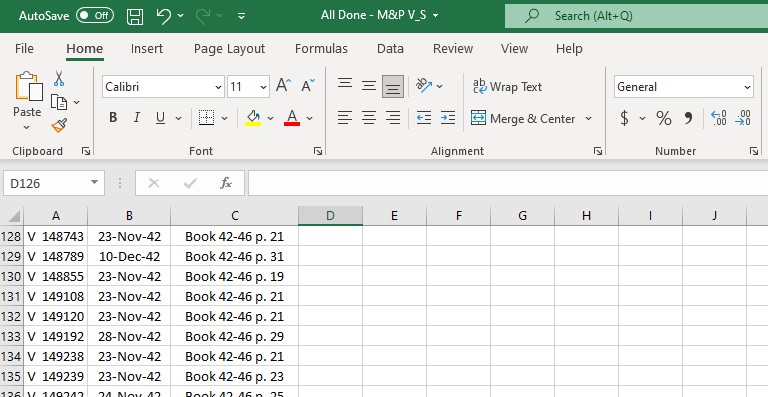Click Increase Indent icon

[448, 117]
